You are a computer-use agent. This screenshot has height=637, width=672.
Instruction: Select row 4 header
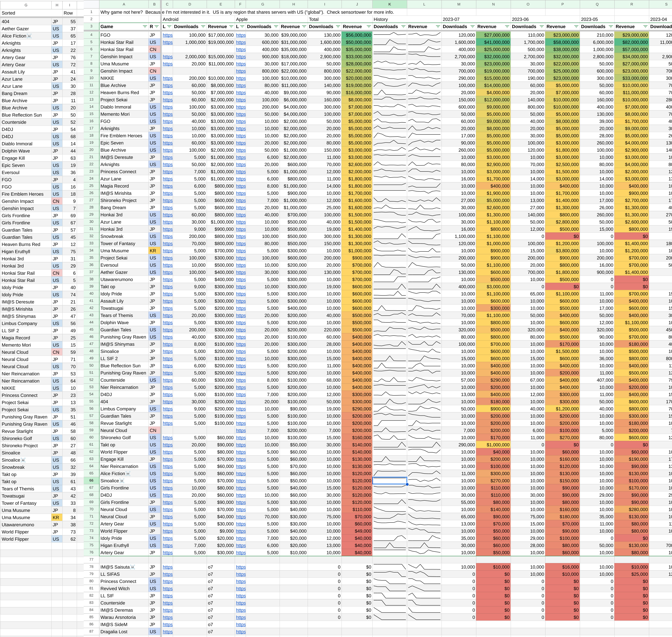91,35
